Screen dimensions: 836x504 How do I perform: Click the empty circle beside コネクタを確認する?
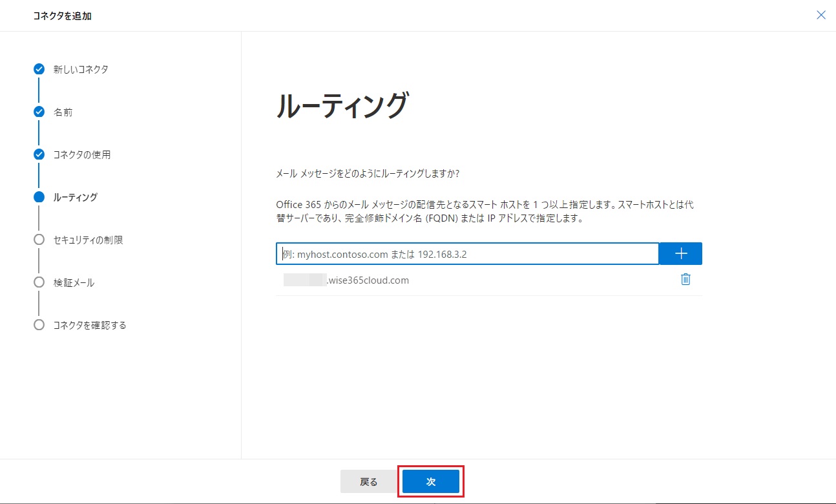(39, 325)
